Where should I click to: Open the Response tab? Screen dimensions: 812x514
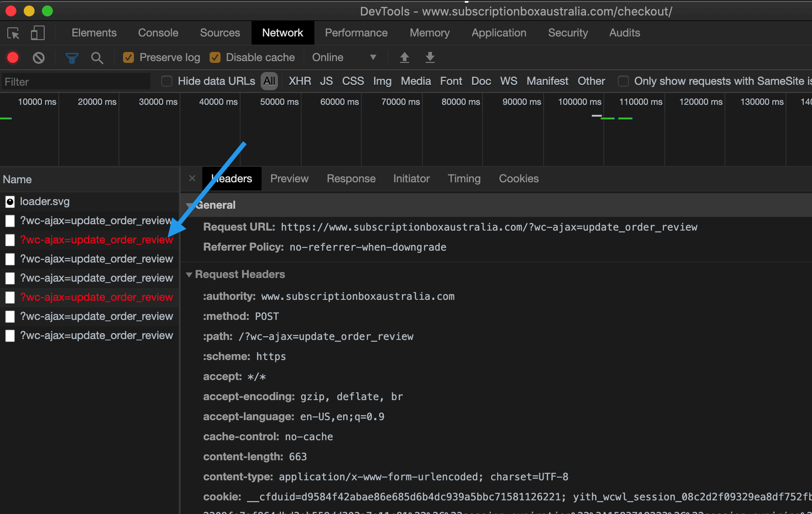click(x=351, y=179)
